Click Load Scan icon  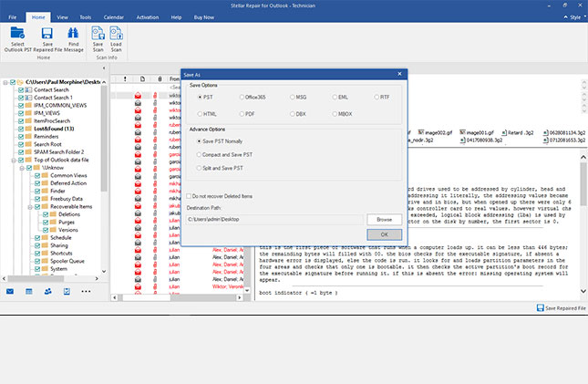pos(117,33)
